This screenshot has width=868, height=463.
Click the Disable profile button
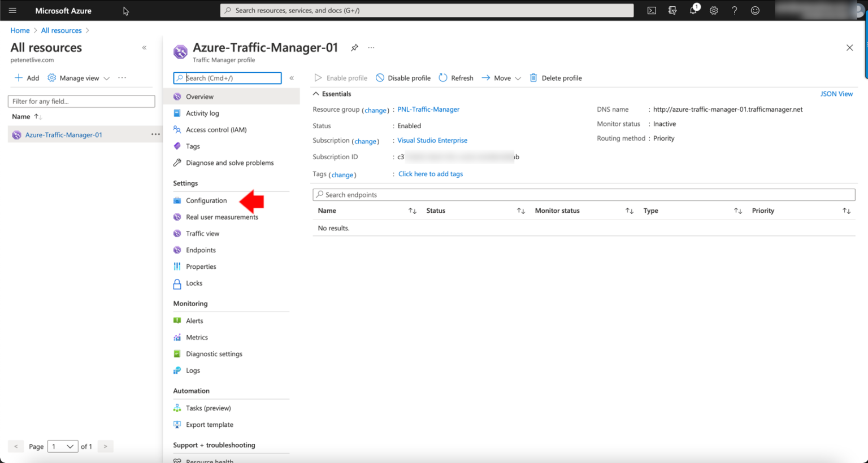pos(403,77)
